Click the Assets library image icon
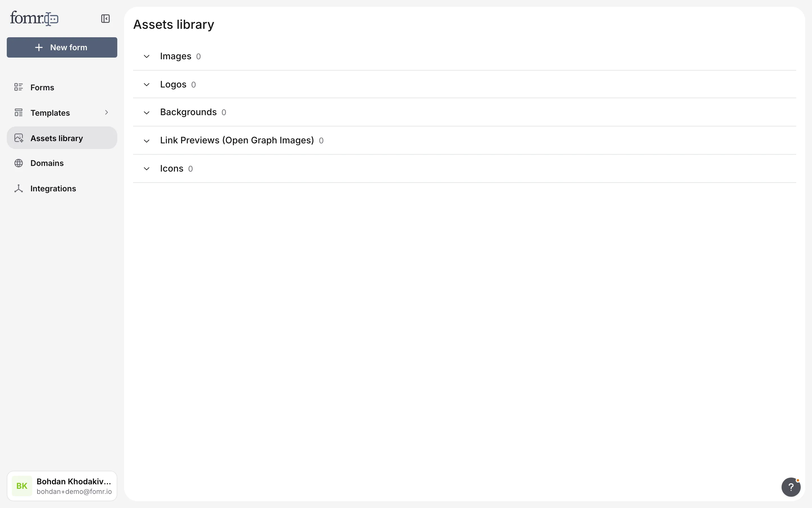812x508 pixels. click(x=19, y=138)
